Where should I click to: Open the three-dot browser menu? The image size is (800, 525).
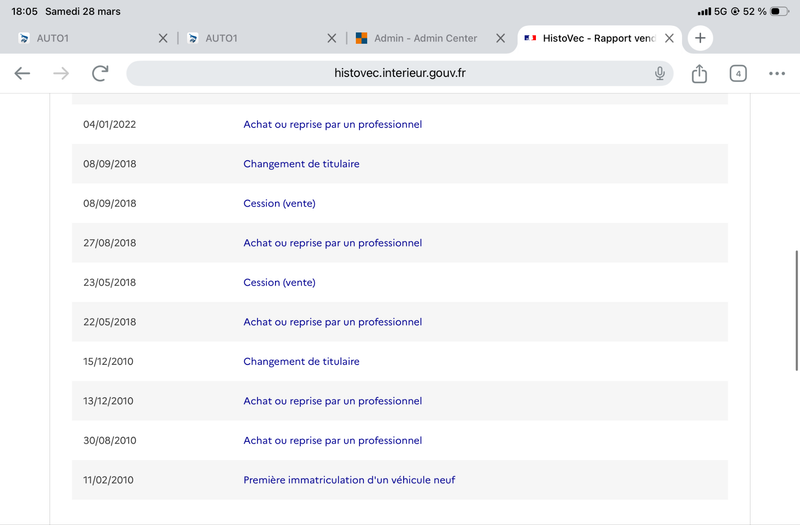[777, 73]
